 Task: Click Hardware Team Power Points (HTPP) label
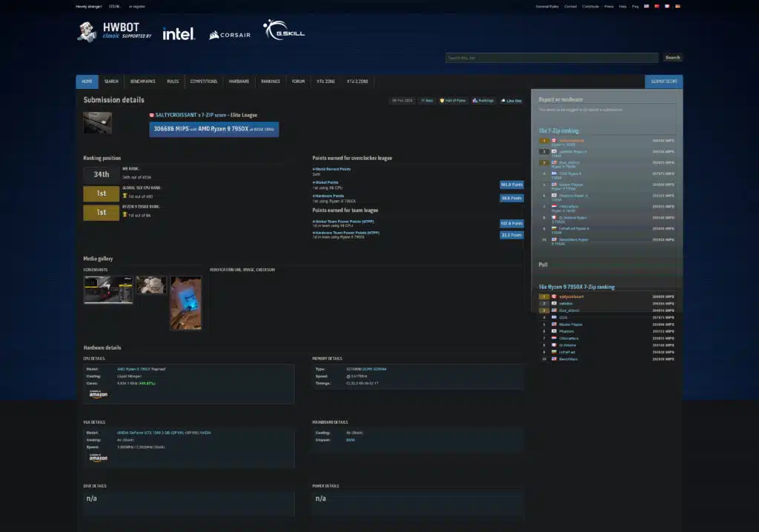346,233
